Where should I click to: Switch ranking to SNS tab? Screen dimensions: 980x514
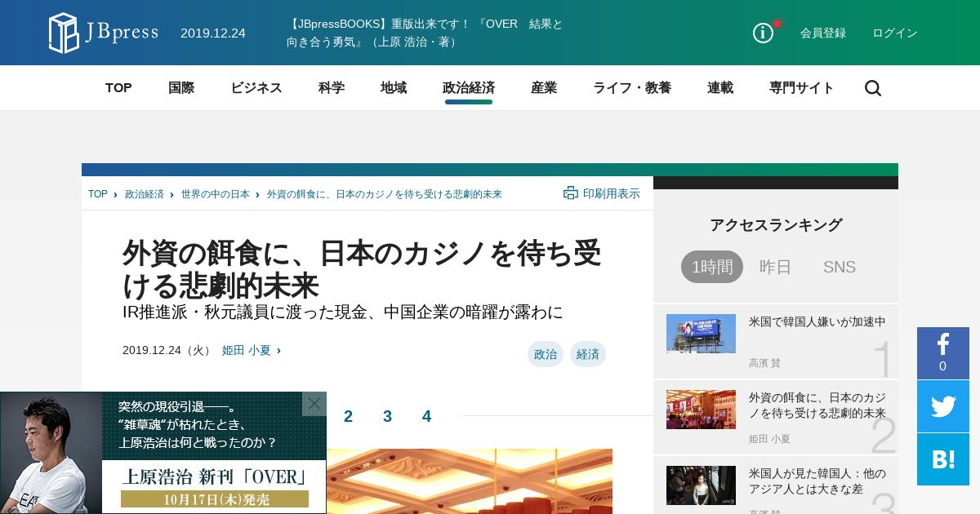coord(840,267)
